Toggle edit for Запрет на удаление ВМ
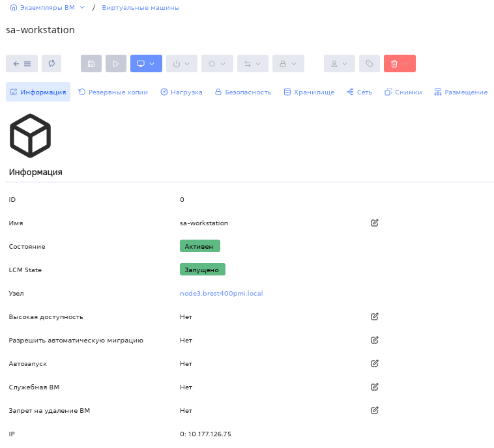This screenshot has width=494, height=448. click(375, 410)
